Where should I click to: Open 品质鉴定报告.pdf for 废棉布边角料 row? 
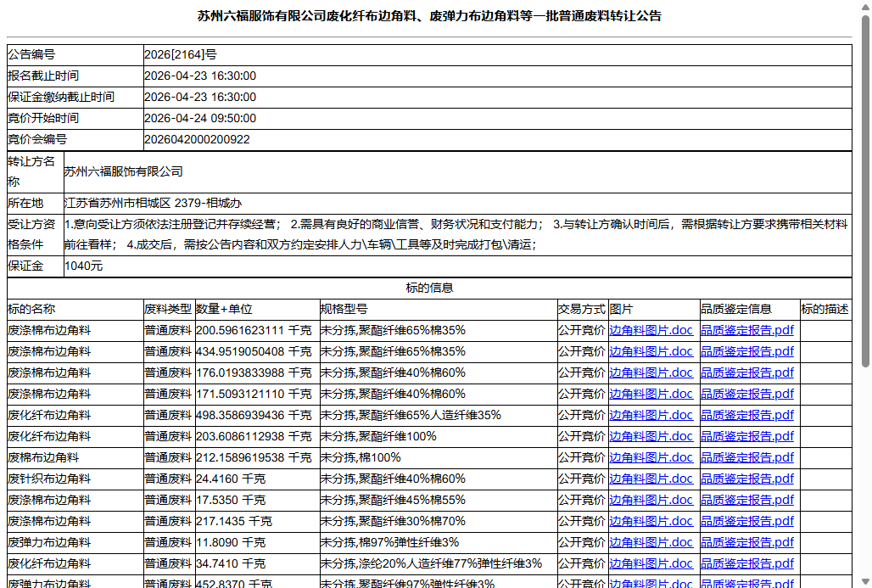tap(746, 457)
